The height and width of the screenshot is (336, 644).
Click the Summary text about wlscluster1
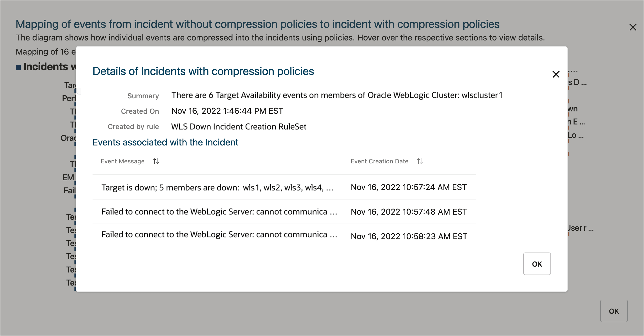(337, 95)
